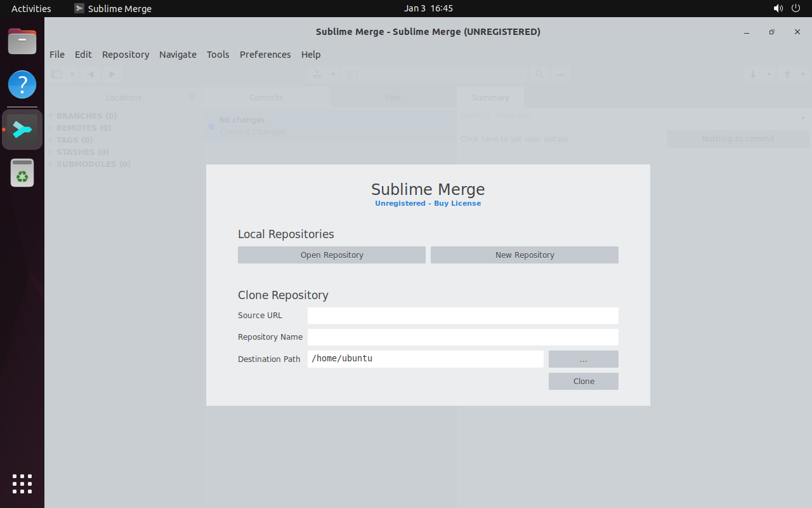
Task: Open the push options dropdown arrow
Action: coord(802,74)
